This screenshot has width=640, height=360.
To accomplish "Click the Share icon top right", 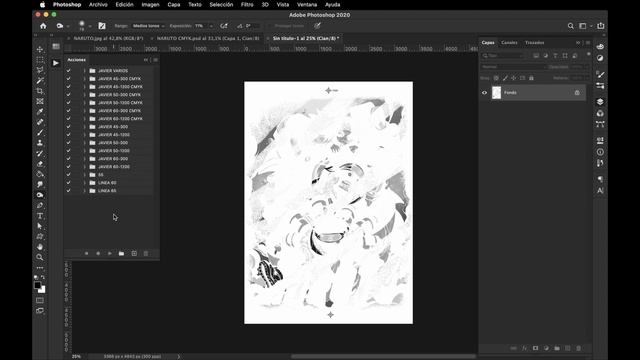I will pyautogui.click(x=600, y=26).
